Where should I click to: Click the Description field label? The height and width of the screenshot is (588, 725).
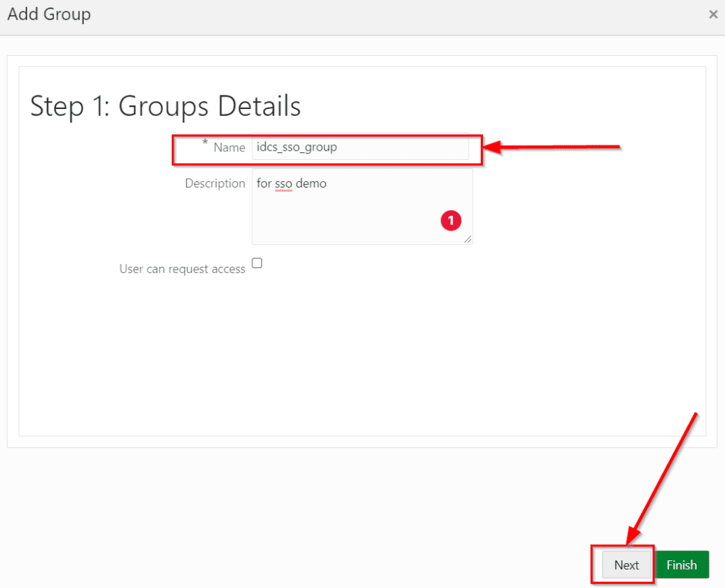coord(215,183)
